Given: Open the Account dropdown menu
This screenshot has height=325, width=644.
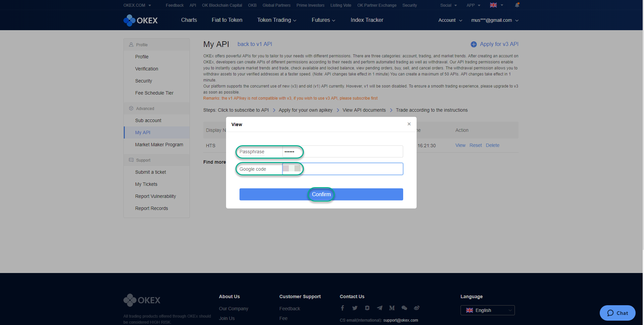Looking at the screenshot, I should (449, 20).
